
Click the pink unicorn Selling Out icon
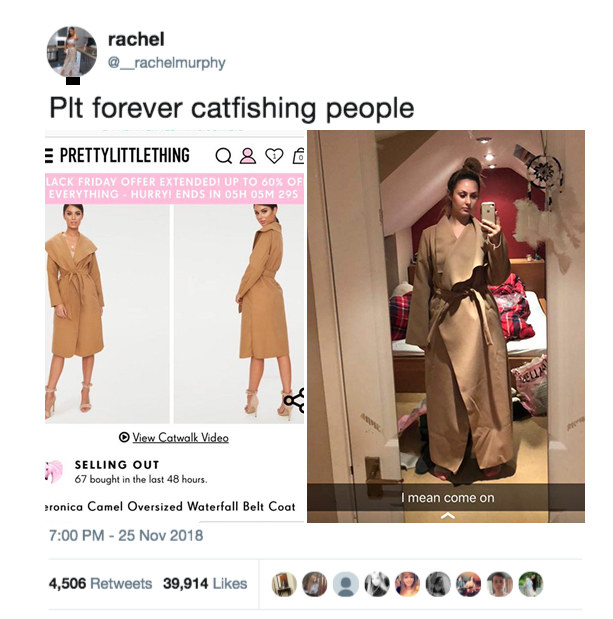(54, 471)
